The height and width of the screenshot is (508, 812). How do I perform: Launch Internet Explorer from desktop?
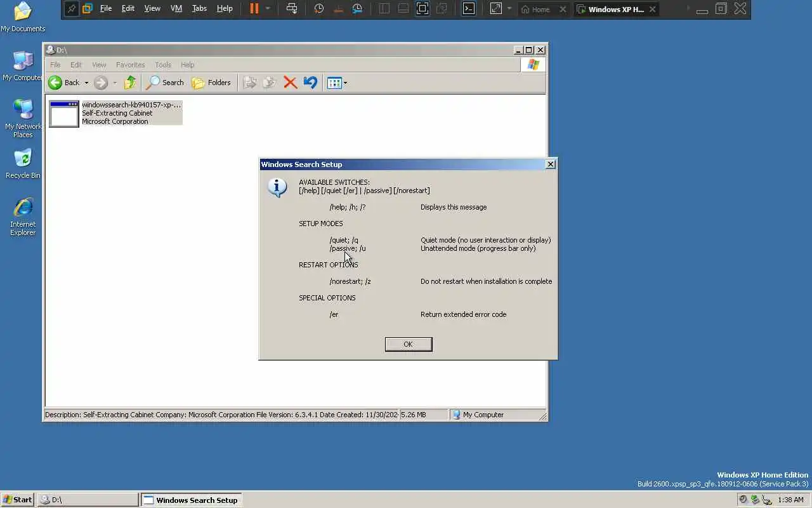click(23, 217)
